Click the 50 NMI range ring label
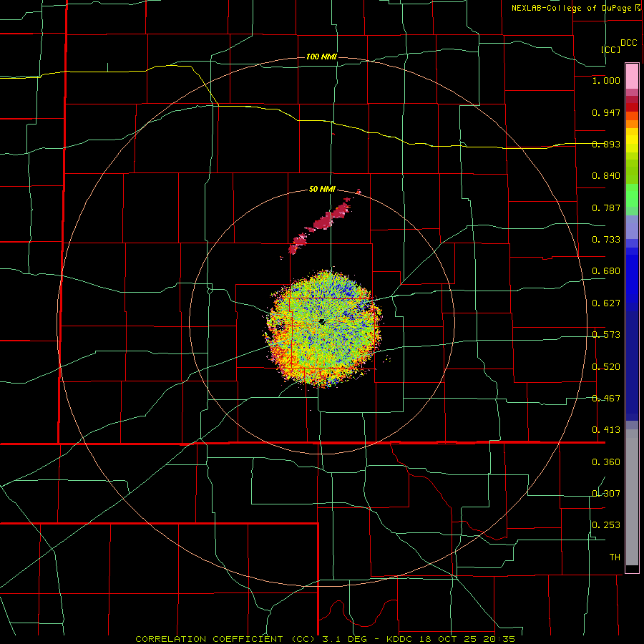The height and width of the screenshot is (644, 644). pos(322,189)
